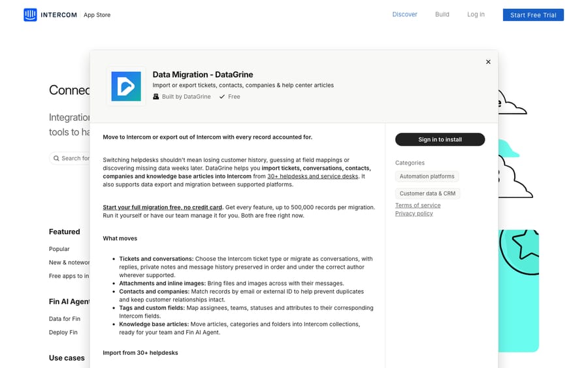Click the Import from 30+ helpdesks heading
This screenshot has width=588, height=368.
(x=140, y=353)
